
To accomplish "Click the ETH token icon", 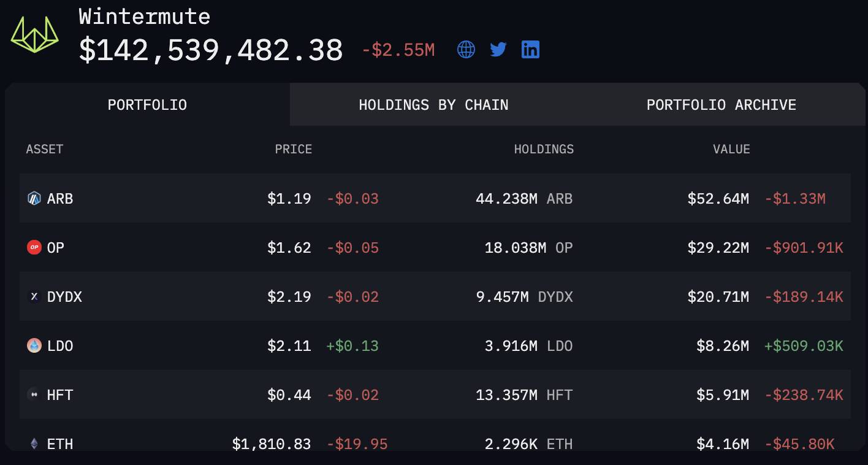I will pos(34,443).
